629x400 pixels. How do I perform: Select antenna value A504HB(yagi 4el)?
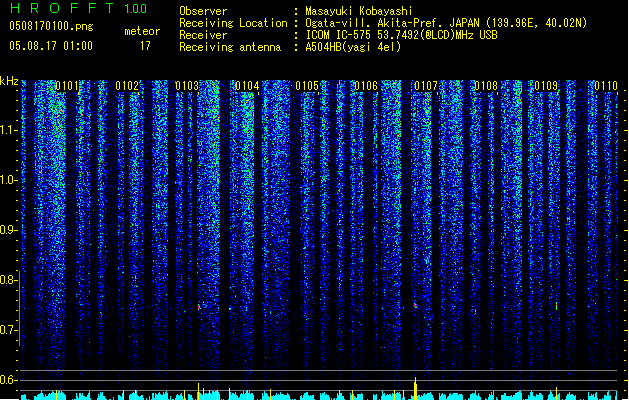[353, 47]
